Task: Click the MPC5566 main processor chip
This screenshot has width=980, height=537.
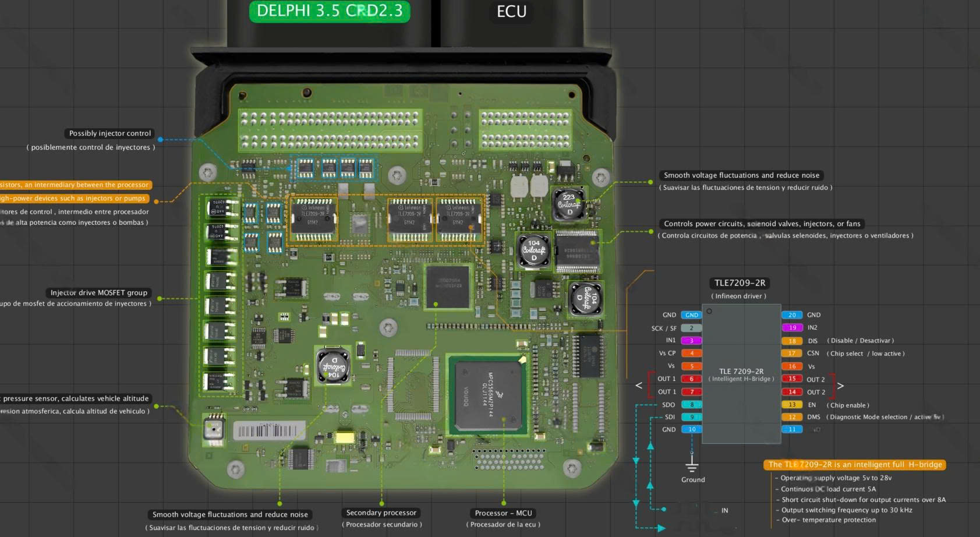Action: 488,395
